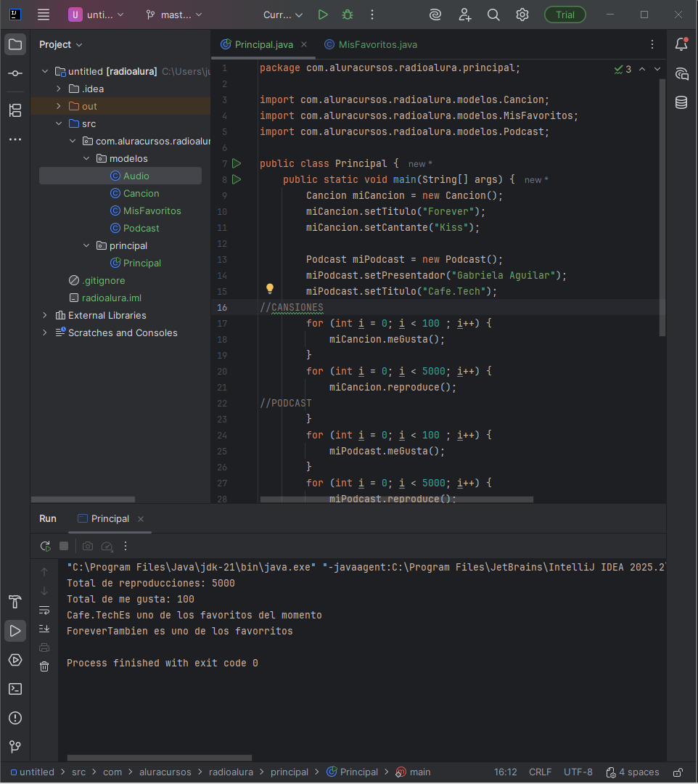Viewport: 698px width, 784px height.
Task: Show more tool windows ellipsis
Action: click(15, 139)
